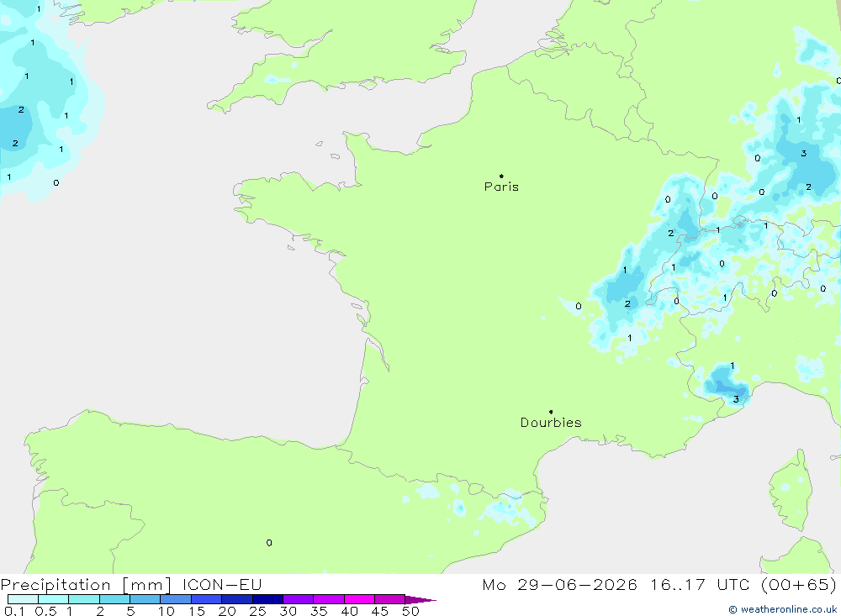Pick the 0.1–0.5 mm legend swatch
841x616 pixels.
tap(23, 599)
